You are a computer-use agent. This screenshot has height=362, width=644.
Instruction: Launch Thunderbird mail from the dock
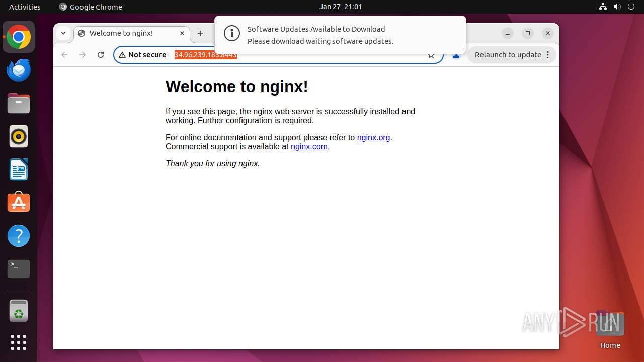(x=19, y=70)
